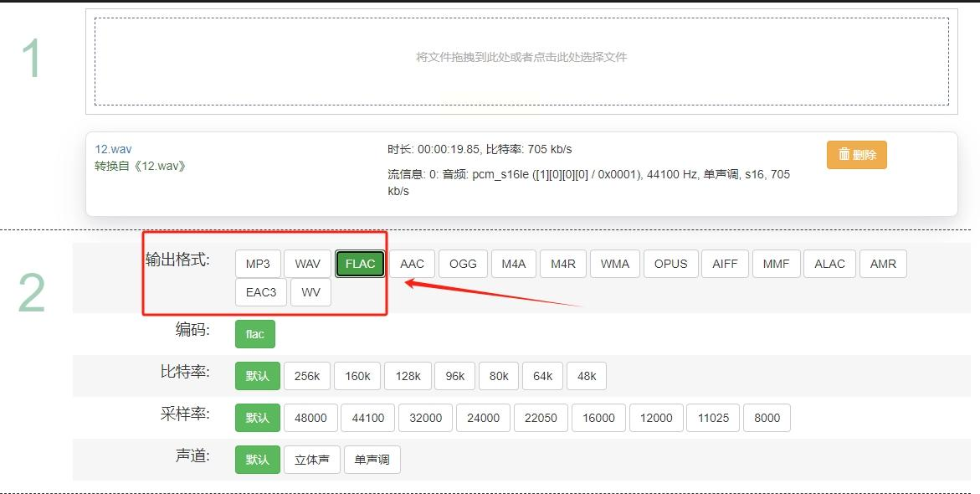980x494 pixels.
Task: Delete the 12.wav file
Action: (x=856, y=154)
